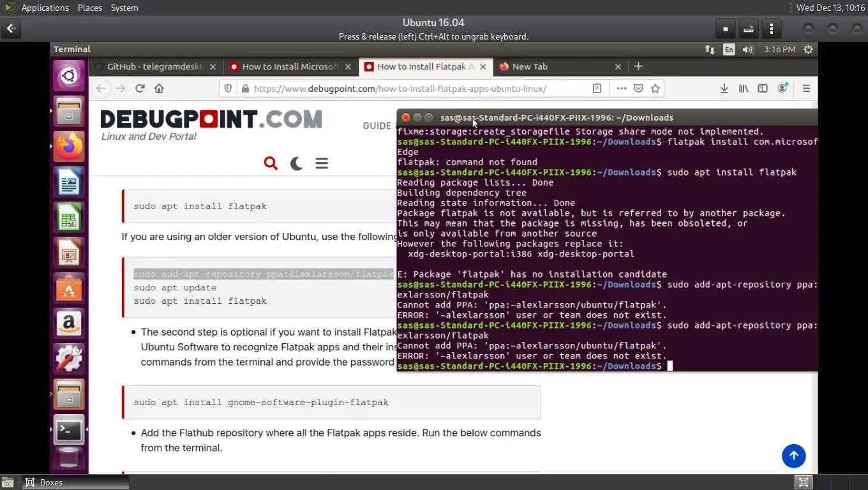Open the Places menu
Image resolution: width=868 pixels, height=490 pixels.
[90, 8]
